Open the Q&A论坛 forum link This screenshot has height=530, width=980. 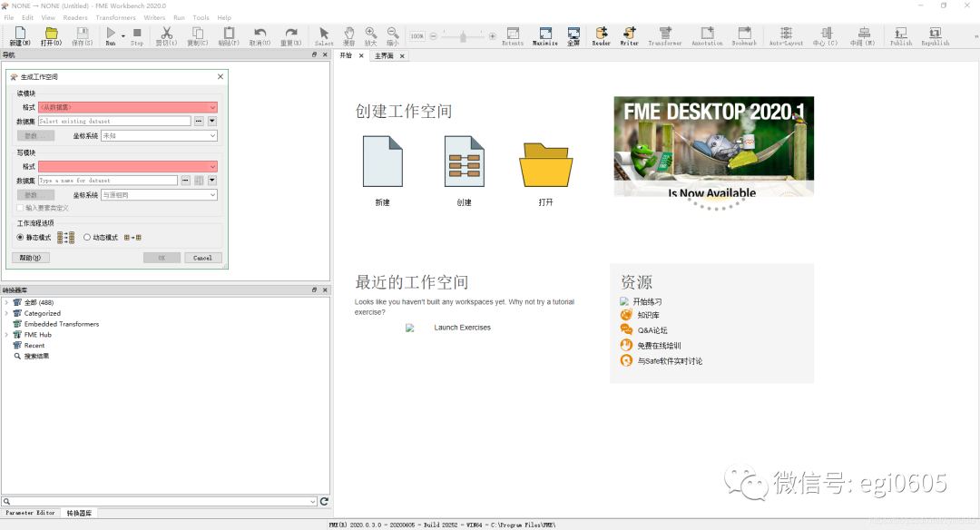(652, 330)
